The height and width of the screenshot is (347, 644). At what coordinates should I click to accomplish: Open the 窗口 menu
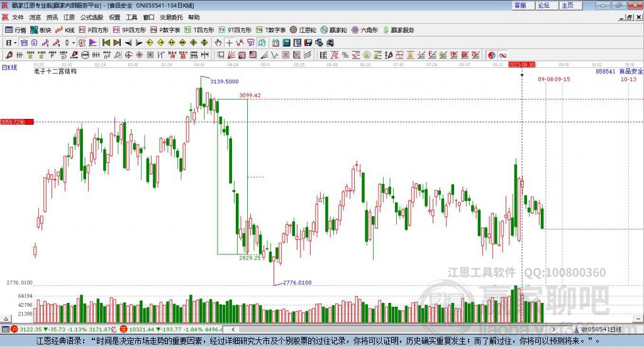[x=148, y=17]
